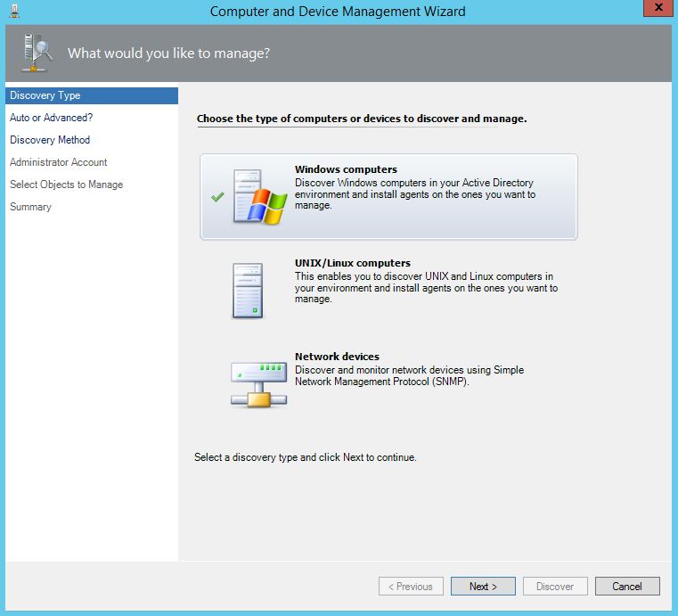Click the Discover button
Screen dimensions: 678x616
click(554, 587)
